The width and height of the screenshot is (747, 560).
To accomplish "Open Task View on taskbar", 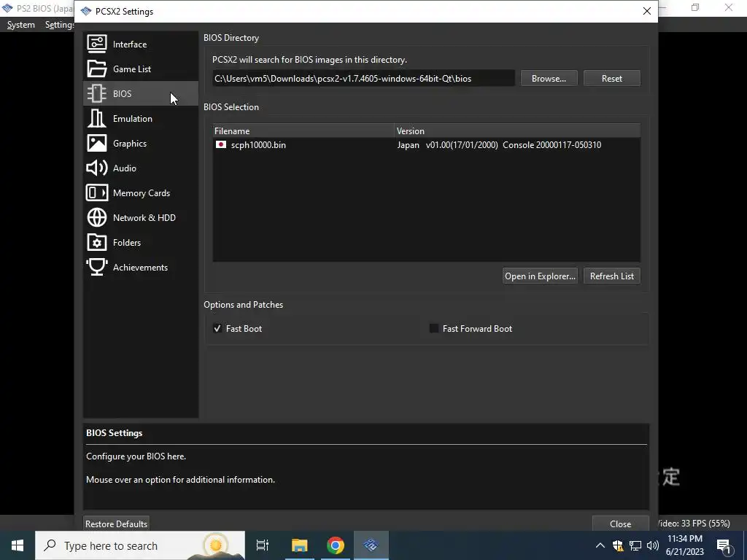I will click(263, 545).
